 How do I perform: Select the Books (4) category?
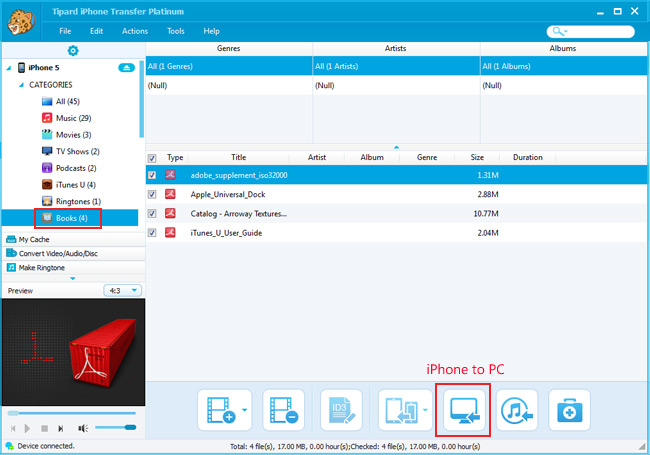[x=70, y=218]
